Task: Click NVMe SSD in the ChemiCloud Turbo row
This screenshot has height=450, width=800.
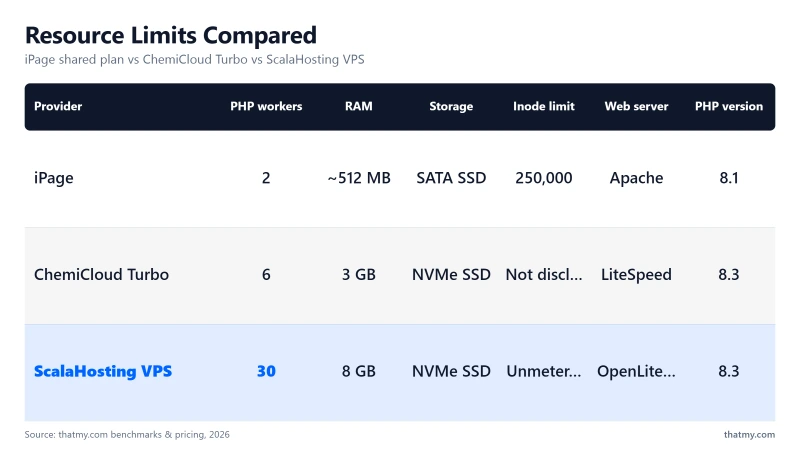Action: 451,274
